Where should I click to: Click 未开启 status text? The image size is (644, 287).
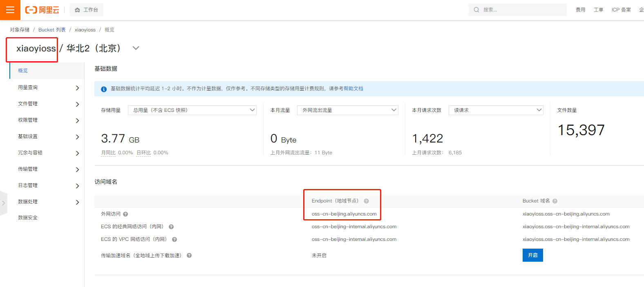319,256
